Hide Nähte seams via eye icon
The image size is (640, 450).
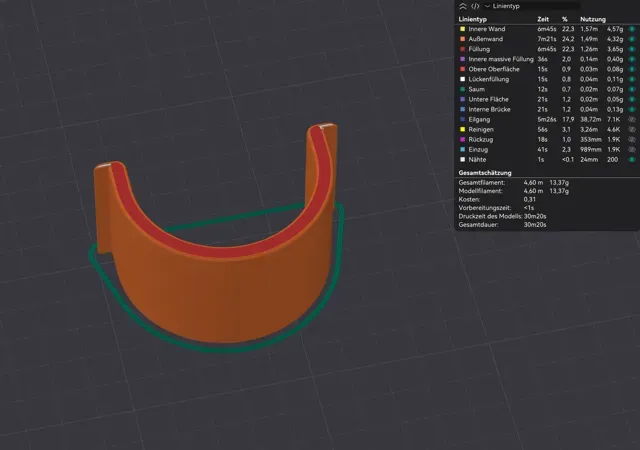[x=632, y=160]
